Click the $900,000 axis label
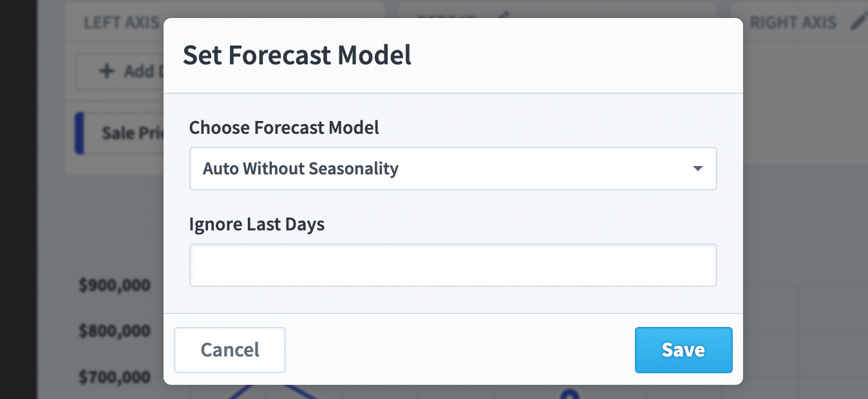The image size is (868, 399). 115,285
